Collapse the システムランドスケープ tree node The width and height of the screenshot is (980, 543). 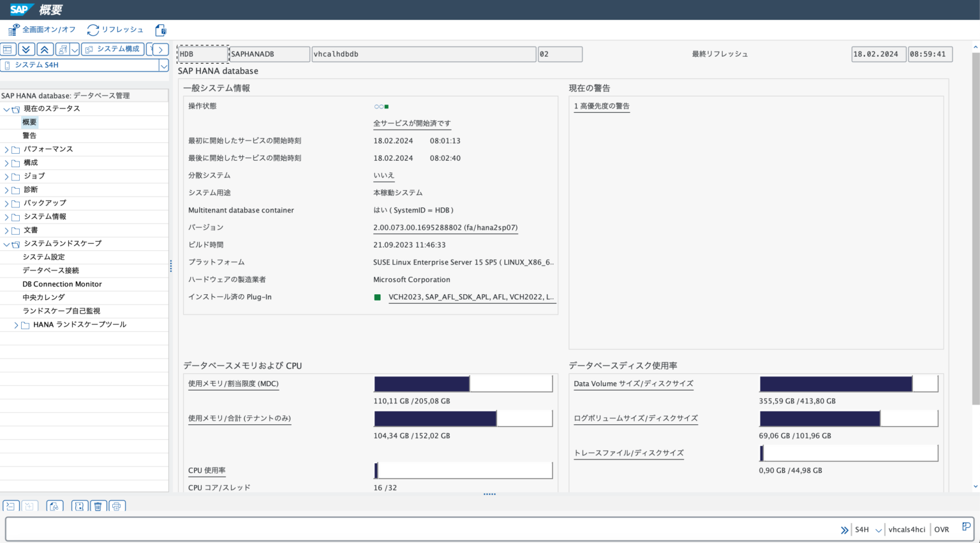(5, 243)
